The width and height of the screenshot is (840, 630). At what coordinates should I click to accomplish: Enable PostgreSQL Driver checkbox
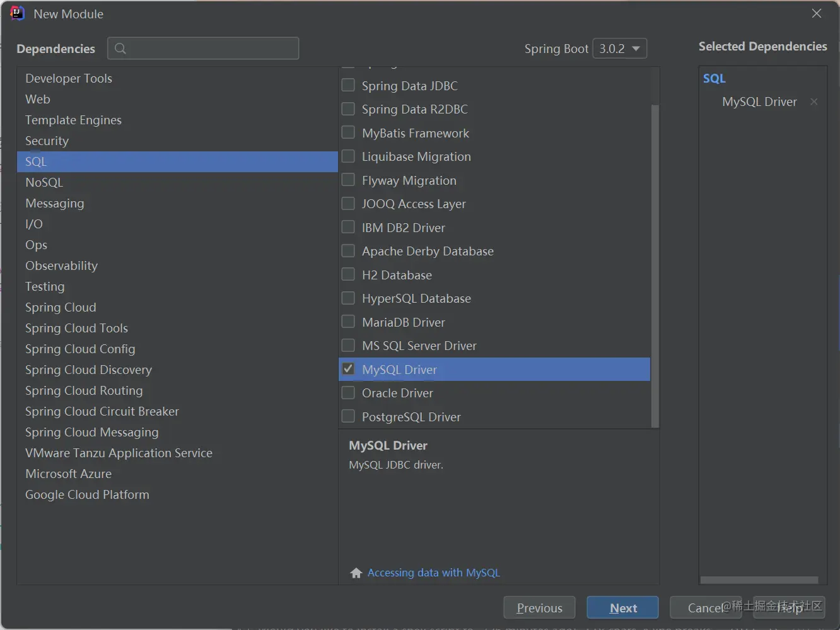pyautogui.click(x=348, y=416)
